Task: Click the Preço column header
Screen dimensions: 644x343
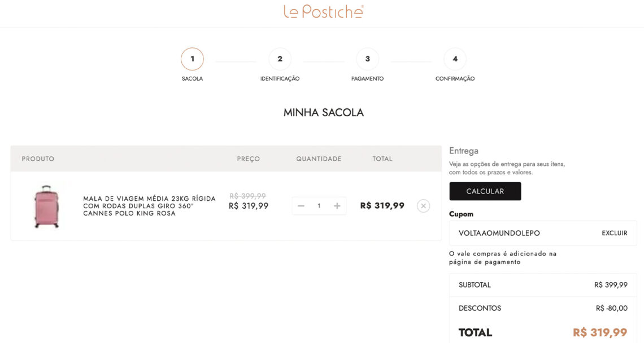Action: point(249,159)
